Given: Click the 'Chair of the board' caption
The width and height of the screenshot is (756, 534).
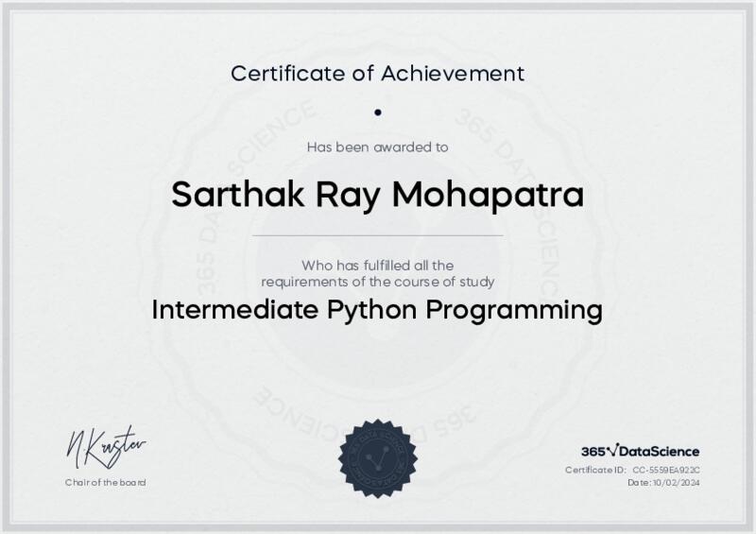Looking at the screenshot, I should 105,483.
